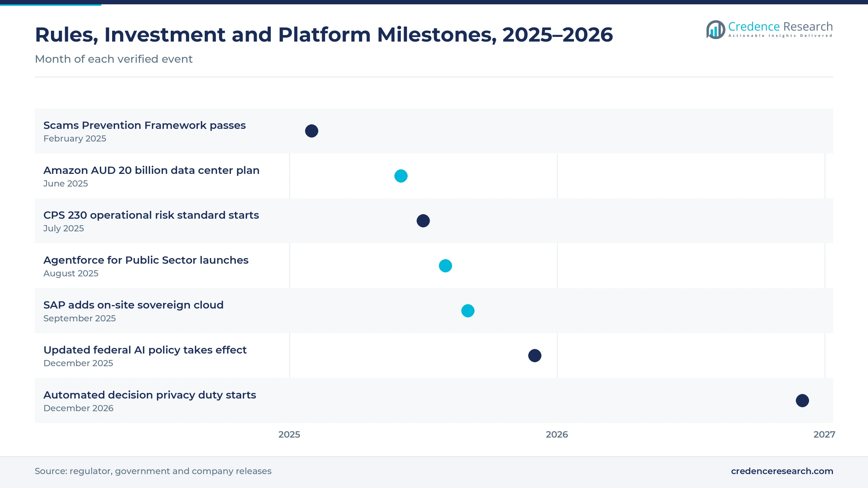Click 'Agentforce for Public Sector launches' label
Image resolution: width=868 pixels, height=488 pixels.
point(146,260)
